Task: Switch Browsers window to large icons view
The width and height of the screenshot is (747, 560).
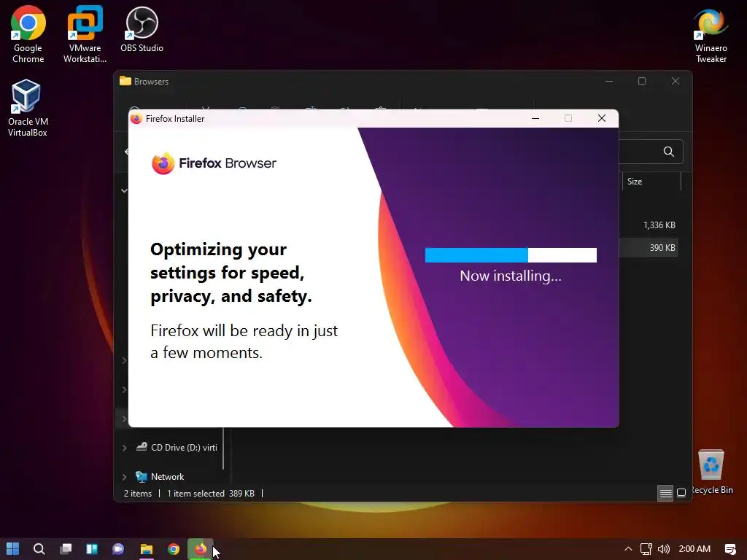Action: click(681, 493)
